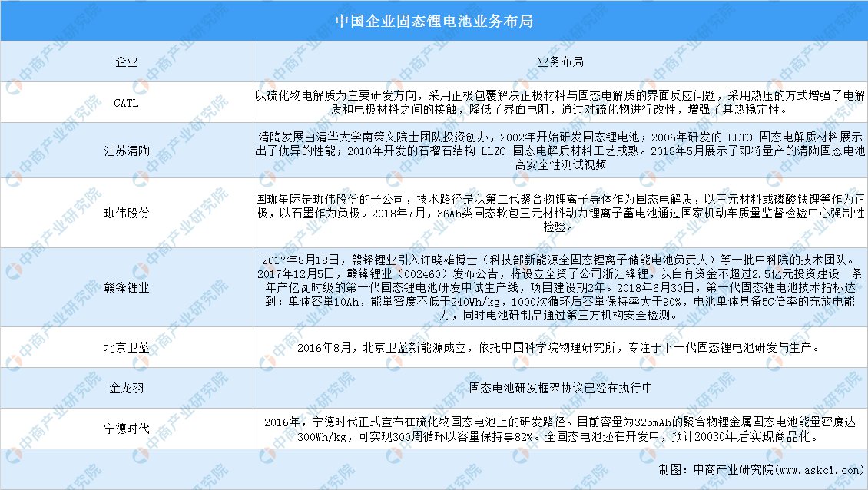Screen dimensions: 868x490
Task: Select the description starting "2017年8月18日，赣锋锂业引入"
Action: [560, 287]
